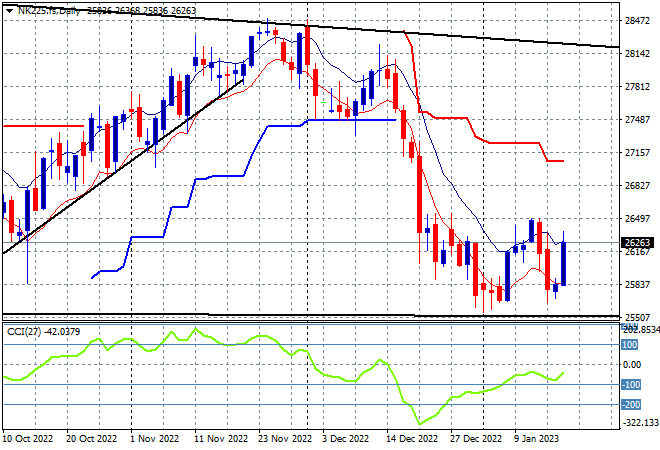The width and height of the screenshot is (660, 450).
Task: Click the CCI -200 level marker
Action: (631, 405)
